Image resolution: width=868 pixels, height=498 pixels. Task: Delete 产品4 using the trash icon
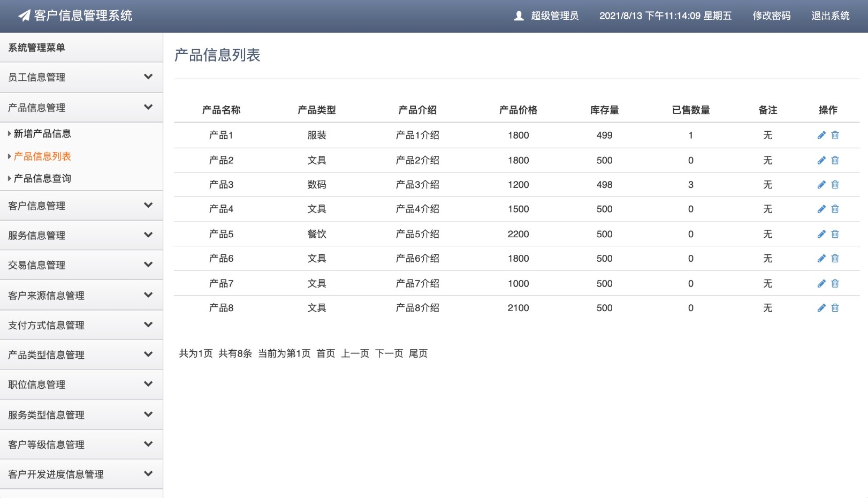[x=835, y=209]
